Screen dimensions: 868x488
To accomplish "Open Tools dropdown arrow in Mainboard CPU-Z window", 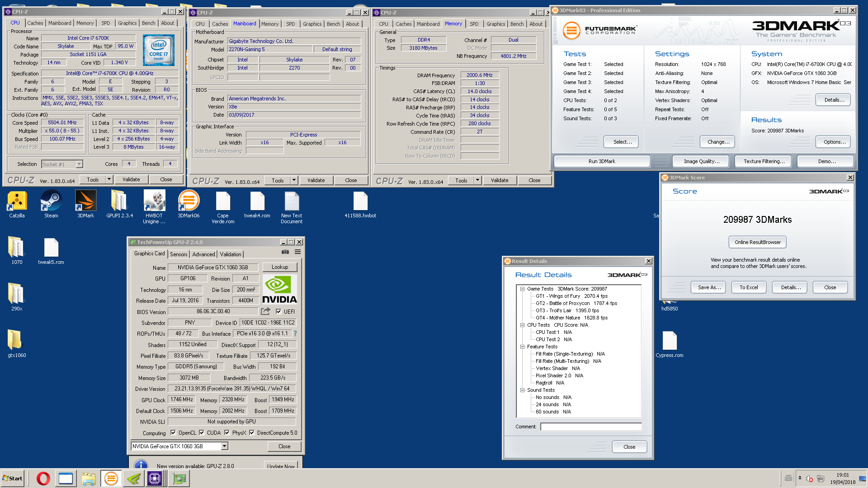I will (x=294, y=180).
